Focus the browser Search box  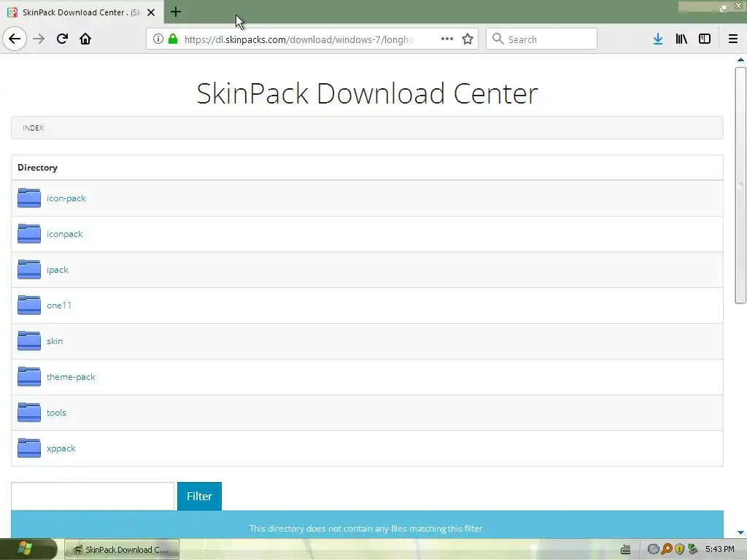(x=542, y=39)
